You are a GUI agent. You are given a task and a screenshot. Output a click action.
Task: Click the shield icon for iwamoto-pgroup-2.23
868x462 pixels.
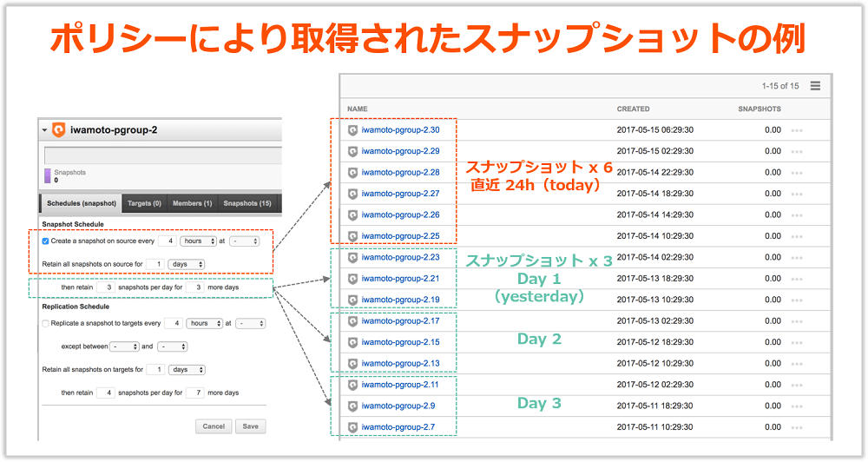click(352, 258)
